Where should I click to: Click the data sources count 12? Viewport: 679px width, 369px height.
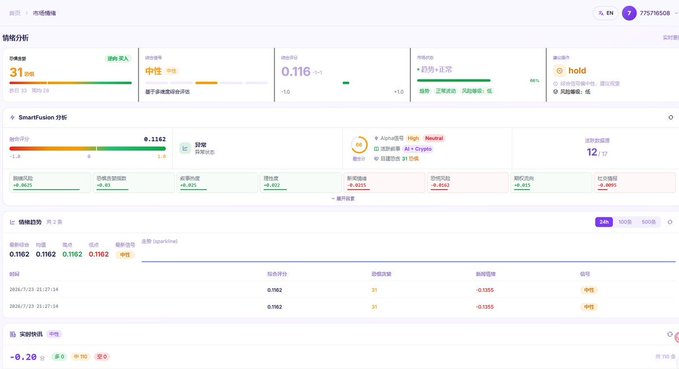point(592,152)
